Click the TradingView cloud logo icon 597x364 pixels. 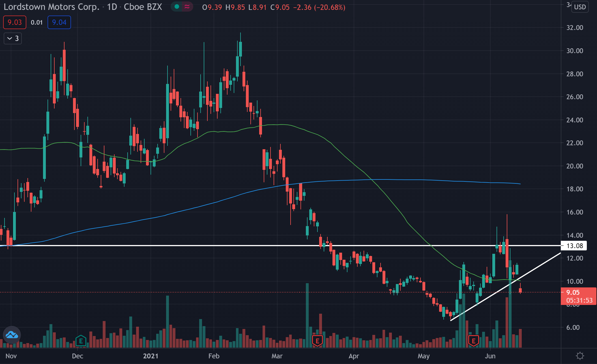[x=12, y=335]
